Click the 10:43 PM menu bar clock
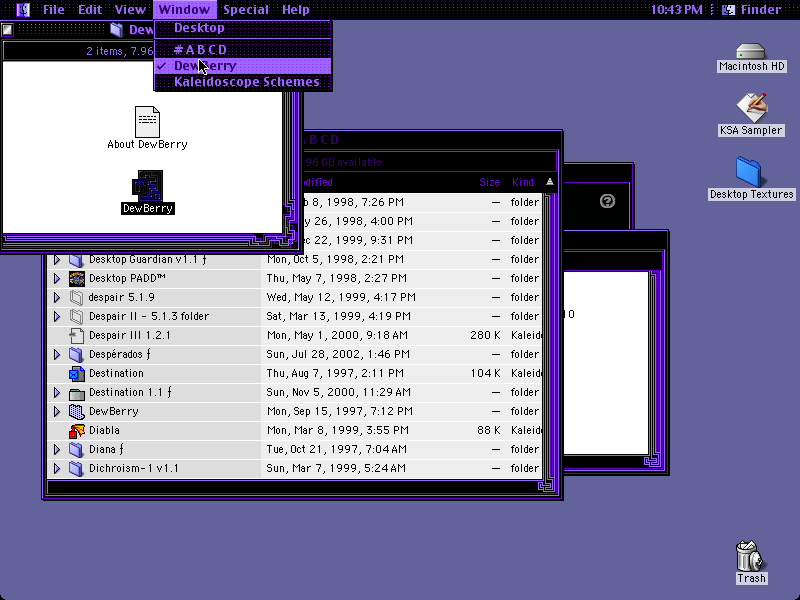This screenshot has width=800, height=600. point(677,9)
